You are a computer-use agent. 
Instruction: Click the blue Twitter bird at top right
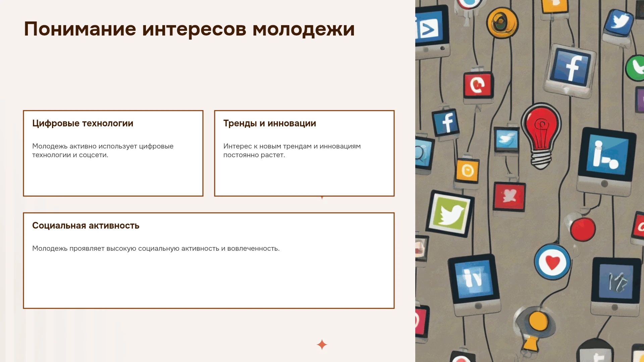pos(619,22)
